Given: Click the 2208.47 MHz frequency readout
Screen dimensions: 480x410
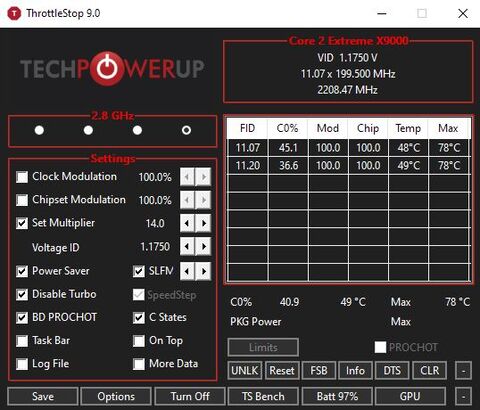Looking at the screenshot, I should click(348, 90).
